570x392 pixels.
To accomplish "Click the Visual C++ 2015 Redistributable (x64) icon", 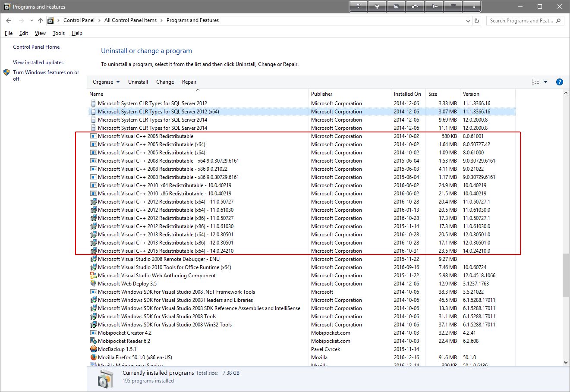I will [x=94, y=251].
